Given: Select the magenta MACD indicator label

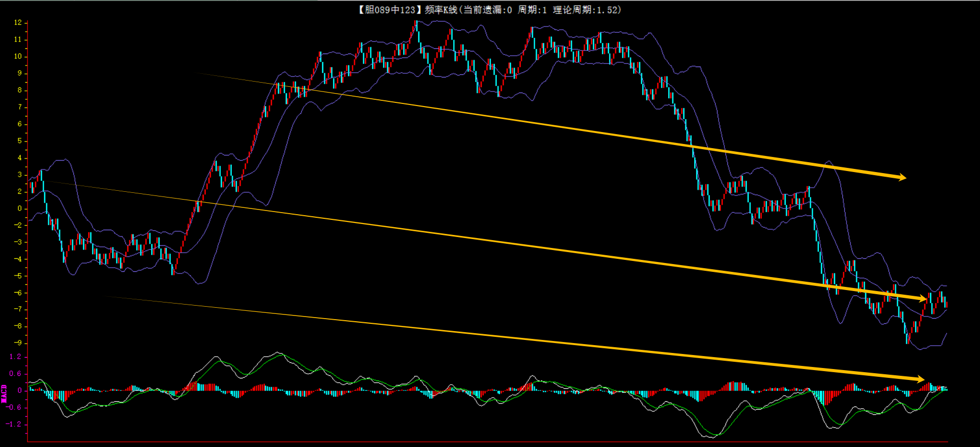Looking at the screenshot, I should (4, 393).
